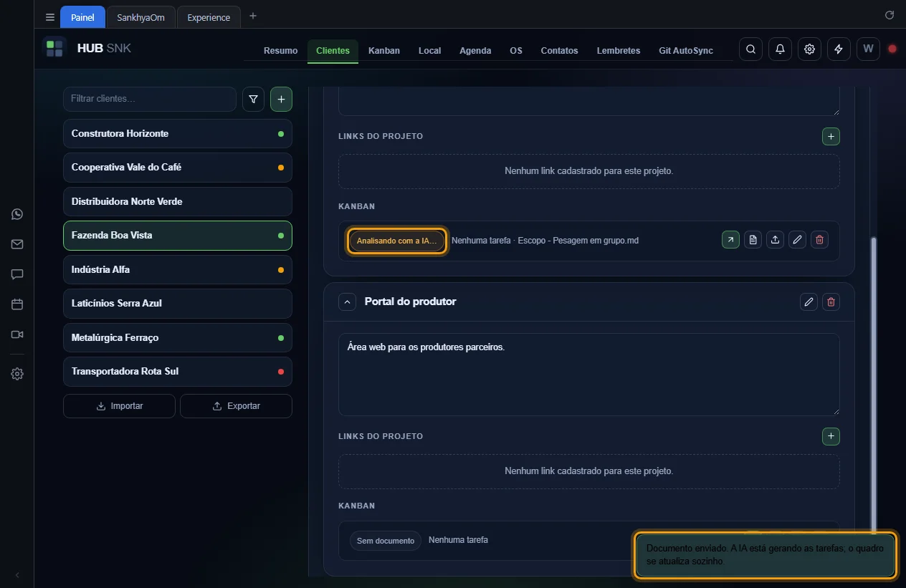Viewport: 906px width, 588px height.
Task: Switch to the SankhyaOm tab
Action: click(x=140, y=17)
